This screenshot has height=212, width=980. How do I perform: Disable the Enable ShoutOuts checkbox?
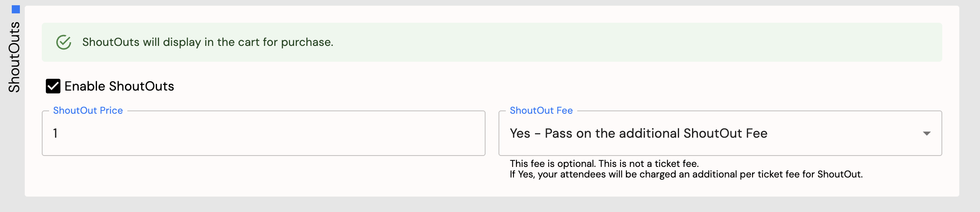click(x=53, y=86)
